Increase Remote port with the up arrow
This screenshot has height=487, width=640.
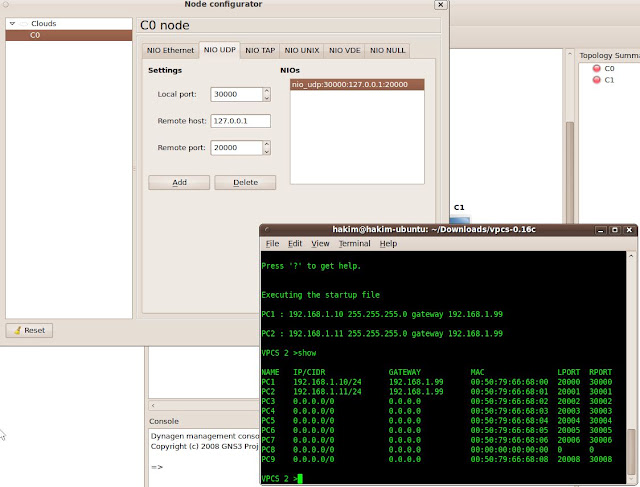click(x=267, y=144)
